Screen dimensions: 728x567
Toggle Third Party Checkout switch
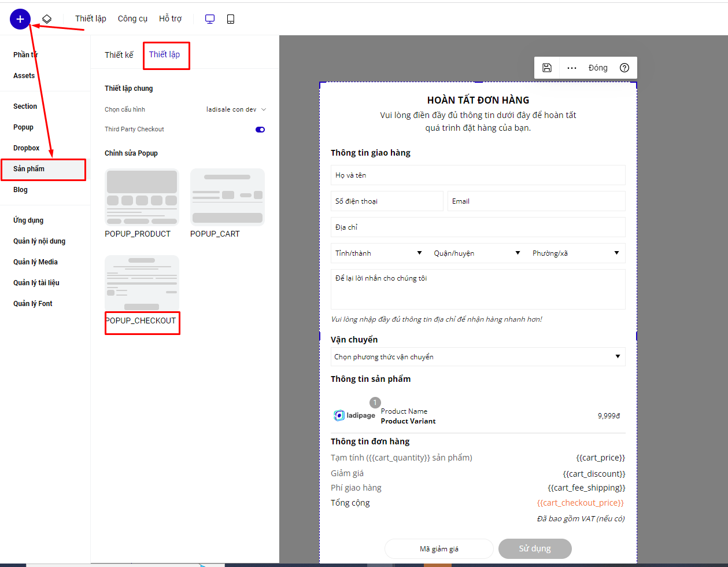[x=260, y=130]
